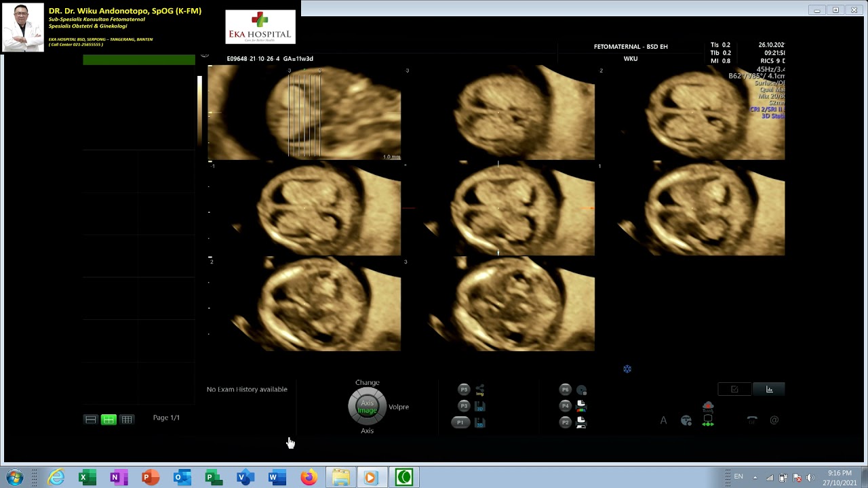This screenshot has height=488, width=868.
Task: Click the disc icon beside P6
Action: pyautogui.click(x=581, y=390)
